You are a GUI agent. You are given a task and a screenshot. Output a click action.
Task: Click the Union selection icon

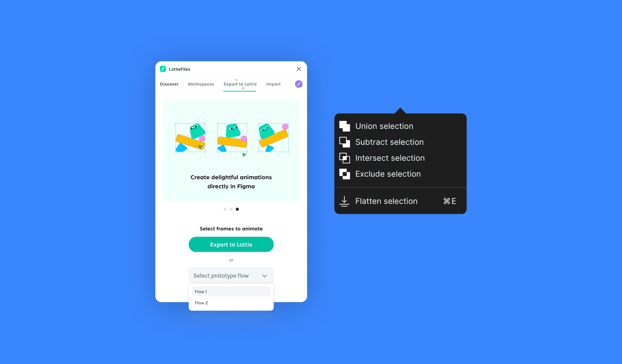click(345, 126)
